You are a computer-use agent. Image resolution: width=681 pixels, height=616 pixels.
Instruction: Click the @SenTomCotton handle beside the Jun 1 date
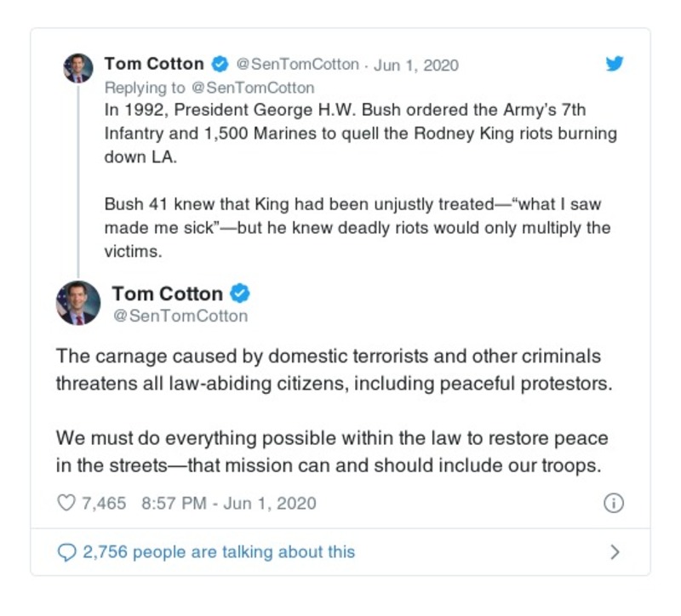coord(296,66)
